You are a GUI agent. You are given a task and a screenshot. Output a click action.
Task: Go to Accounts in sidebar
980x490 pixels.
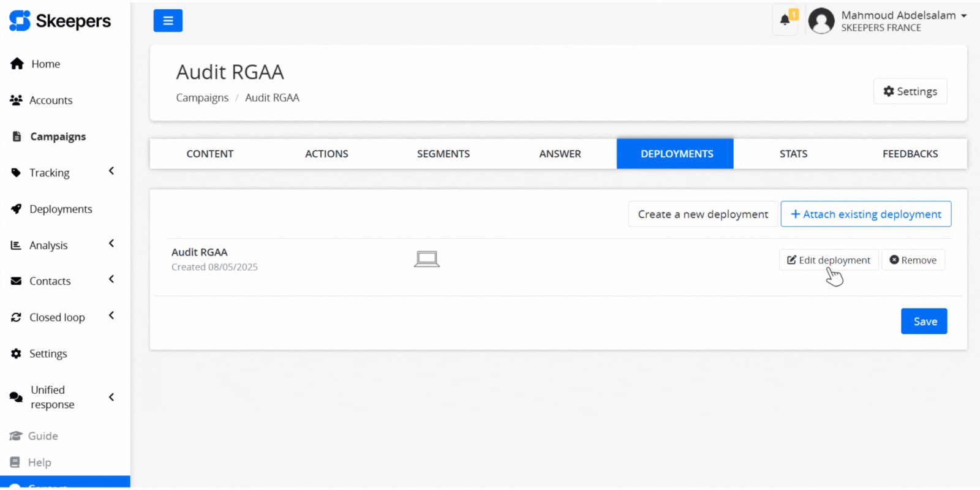coord(50,100)
